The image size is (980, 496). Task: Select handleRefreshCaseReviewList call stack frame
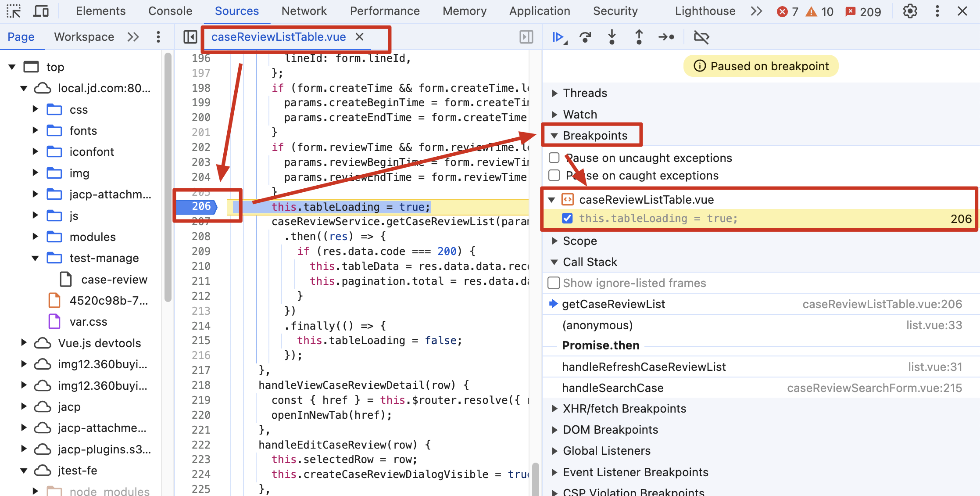[644, 367]
